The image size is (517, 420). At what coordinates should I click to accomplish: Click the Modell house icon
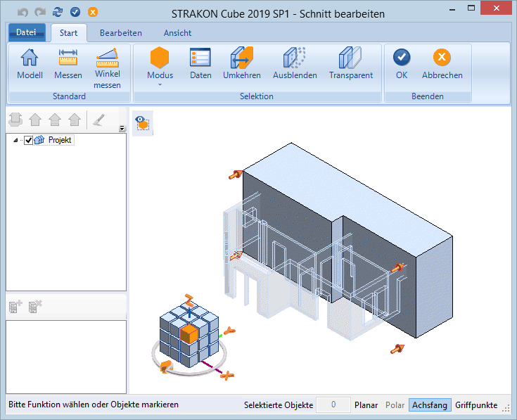tap(30, 57)
